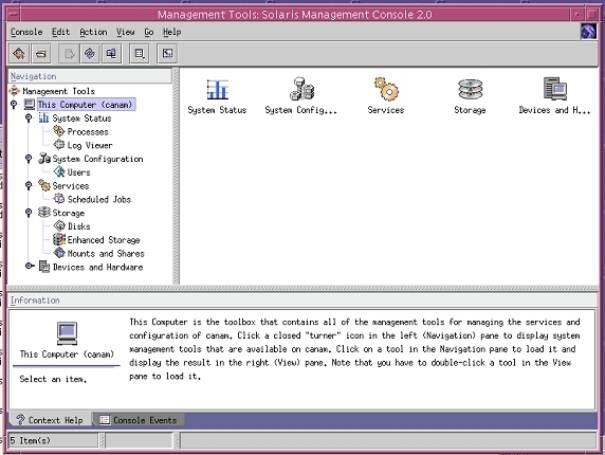Screen dimensions: 605x455
Task: Open System Status icon in view pane
Action: click(x=217, y=90)
